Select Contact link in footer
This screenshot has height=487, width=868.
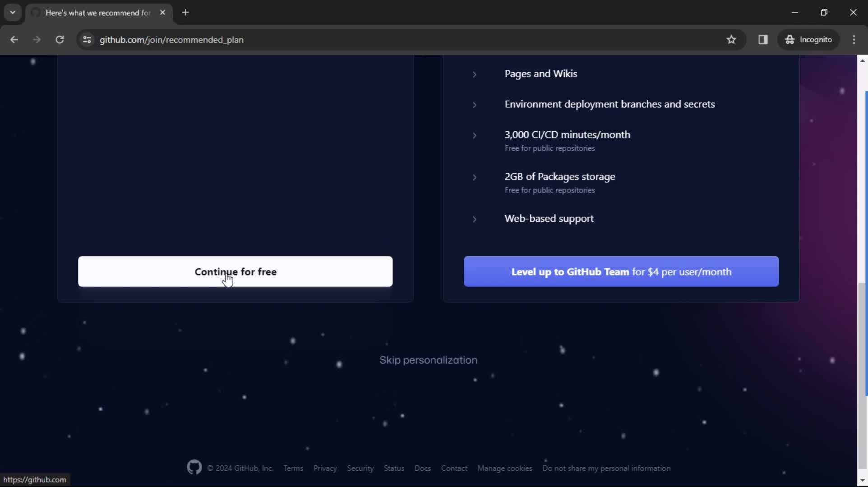click(454, 468)
